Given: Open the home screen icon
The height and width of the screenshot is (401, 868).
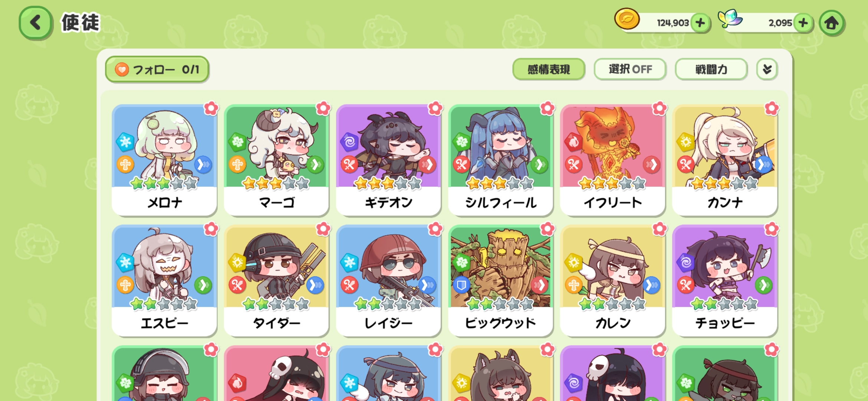Looking at the screenshot, I should 832,23.
